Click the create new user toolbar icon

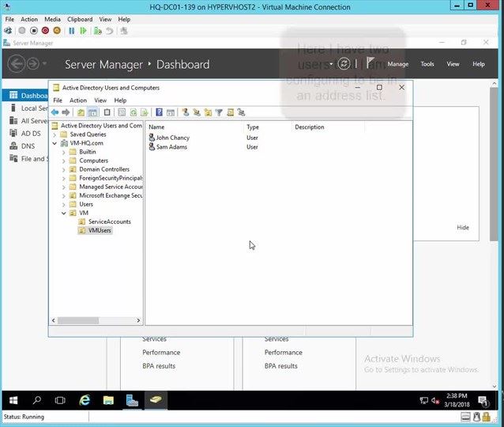(x=186, y=112)
